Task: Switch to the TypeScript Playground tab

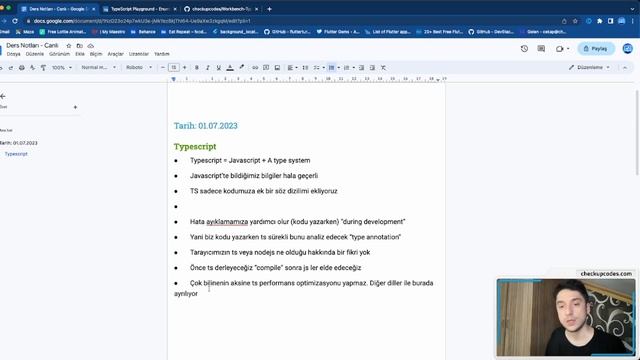Action: point(139,9)
